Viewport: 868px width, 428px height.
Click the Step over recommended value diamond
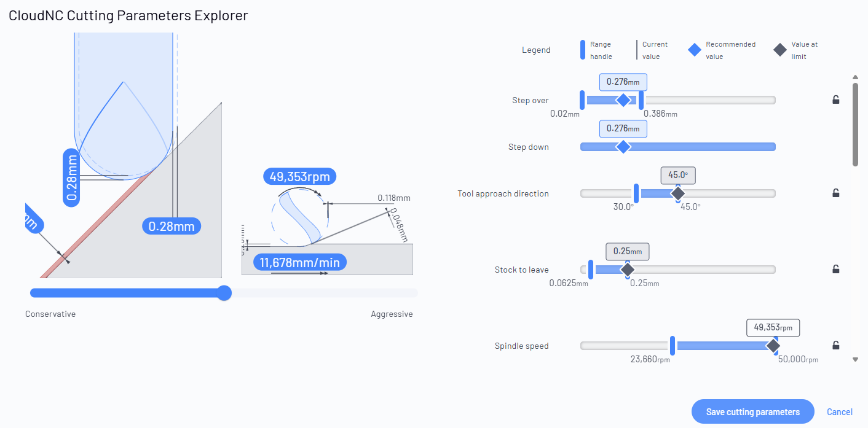[623, 100]
